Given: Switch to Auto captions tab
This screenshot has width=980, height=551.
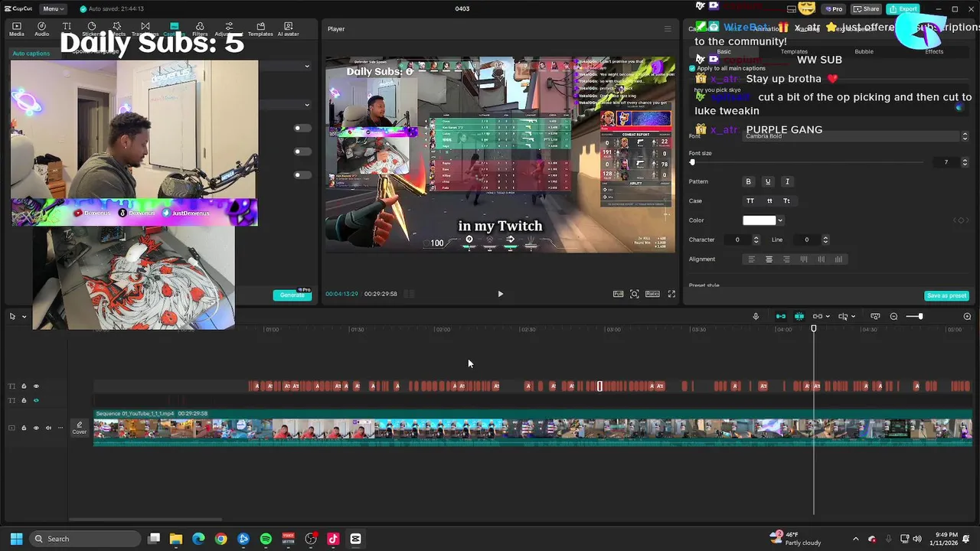Looking at the screenshot, I should (31, 54).
